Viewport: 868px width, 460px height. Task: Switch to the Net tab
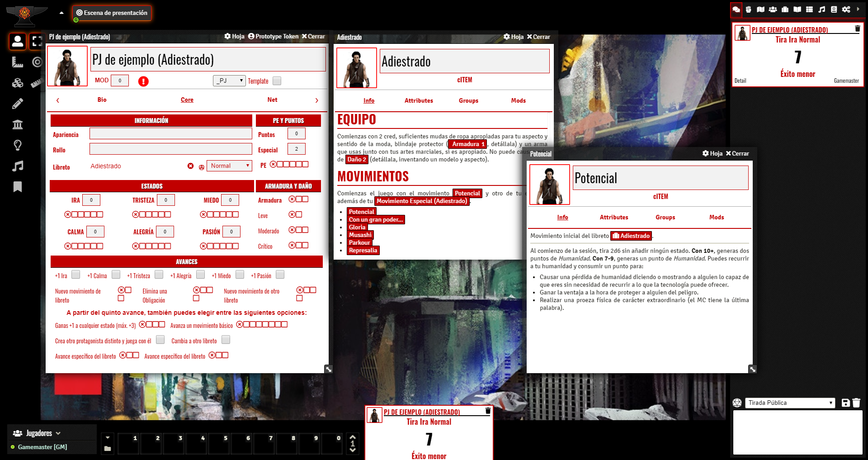(x=272, y=100)
